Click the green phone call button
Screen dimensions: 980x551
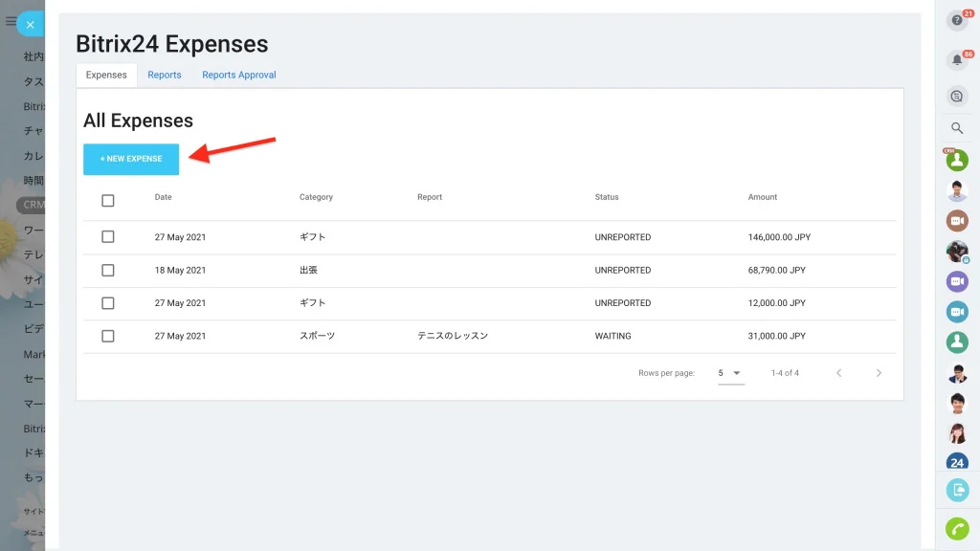tap(957, 528)
